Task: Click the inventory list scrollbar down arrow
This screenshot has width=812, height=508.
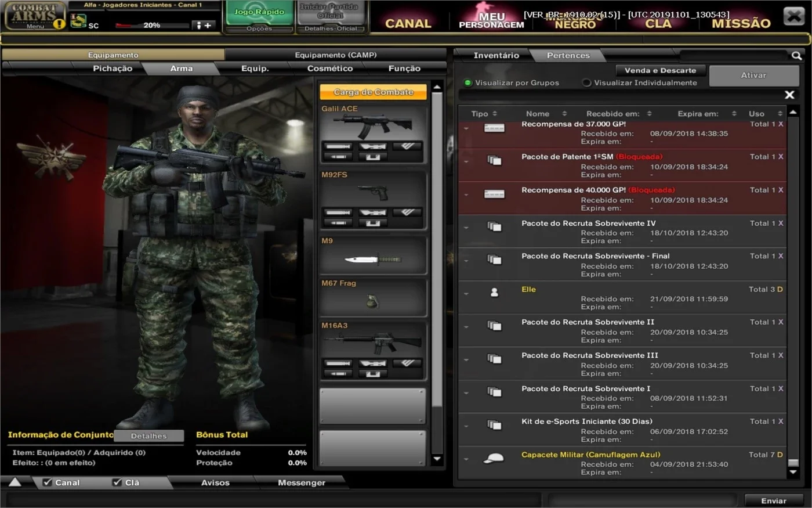Action: tap(793, 473)
